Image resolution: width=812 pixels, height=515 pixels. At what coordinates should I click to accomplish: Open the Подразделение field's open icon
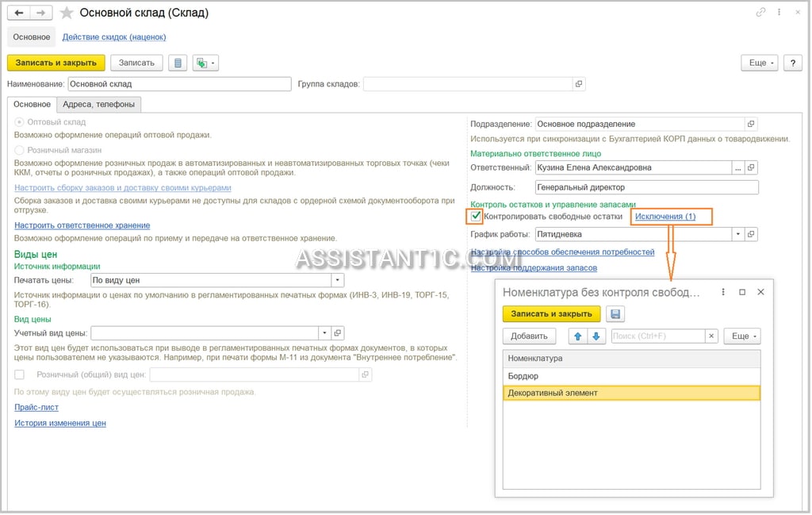click(751, 124)
